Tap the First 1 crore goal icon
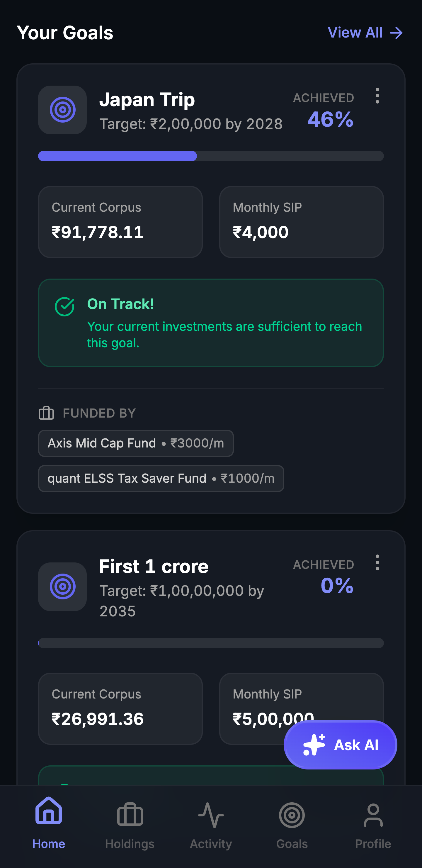 [62, 587]
